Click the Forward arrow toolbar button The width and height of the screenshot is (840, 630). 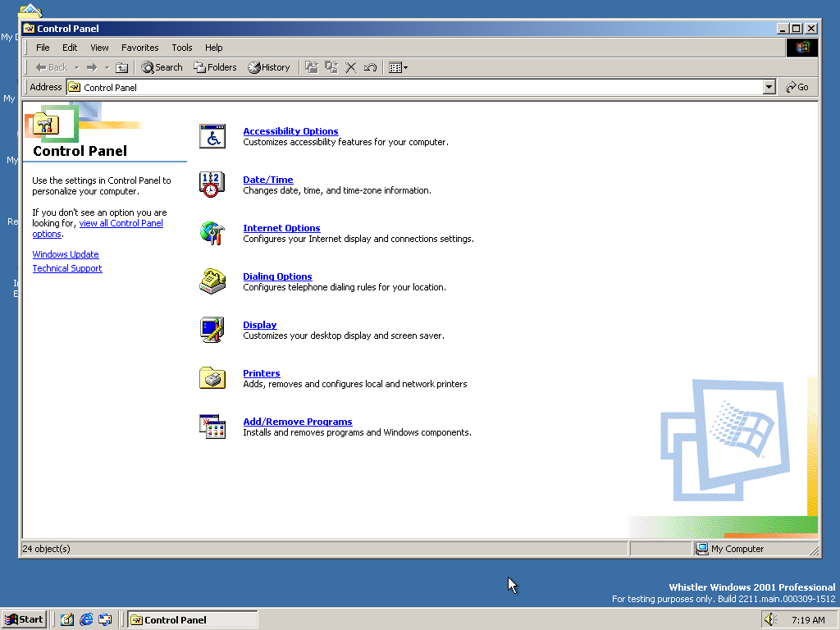92,67
